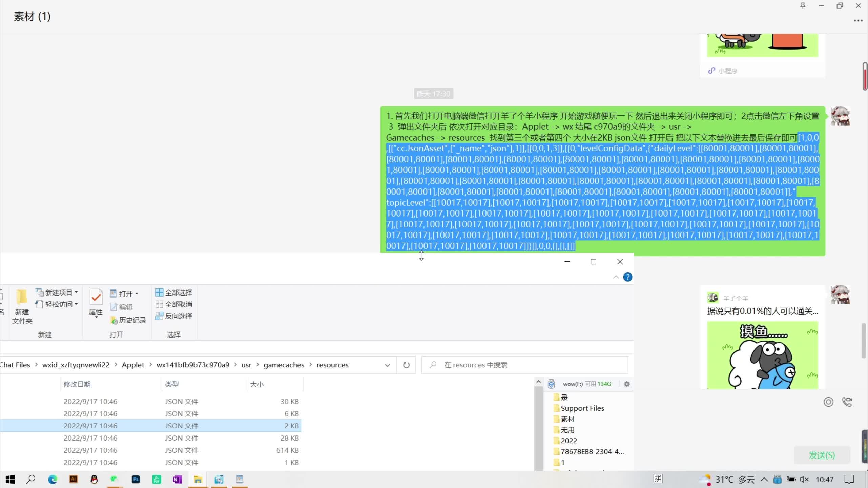Switch to File Explorer in taskbar

[x=198, y=479]
